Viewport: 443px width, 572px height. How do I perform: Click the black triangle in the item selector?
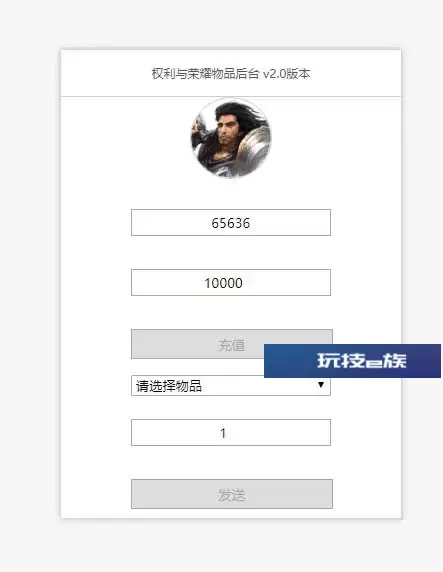(321, 384)
